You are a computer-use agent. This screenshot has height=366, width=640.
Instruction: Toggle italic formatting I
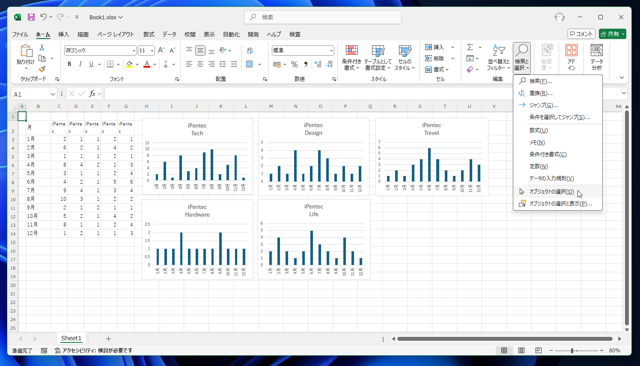80,64
